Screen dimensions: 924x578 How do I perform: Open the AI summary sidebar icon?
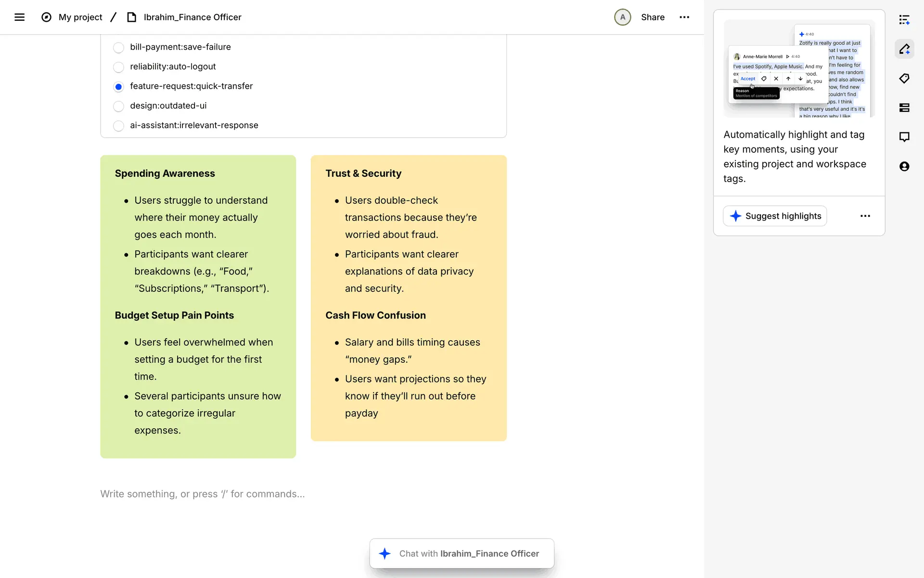tap(904, 20)
